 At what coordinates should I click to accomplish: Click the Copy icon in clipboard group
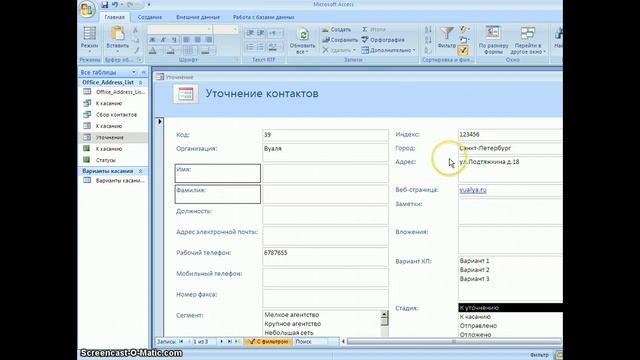coord(136,40)
